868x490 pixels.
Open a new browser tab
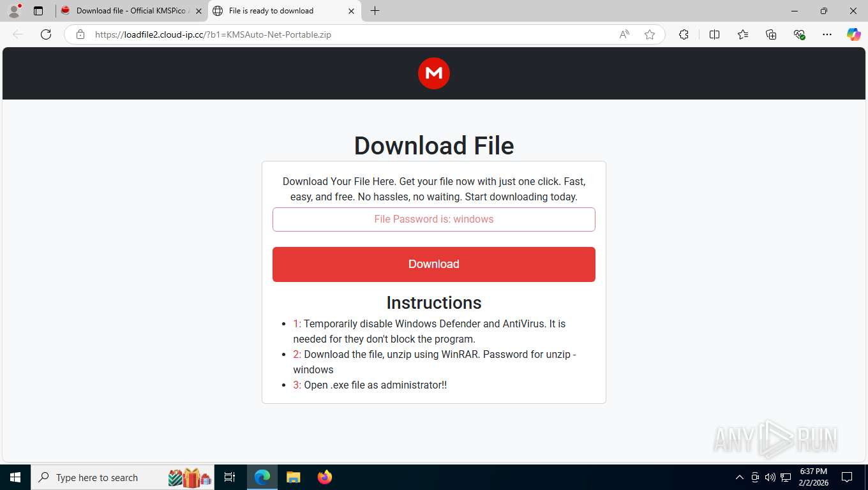point(375,11)
